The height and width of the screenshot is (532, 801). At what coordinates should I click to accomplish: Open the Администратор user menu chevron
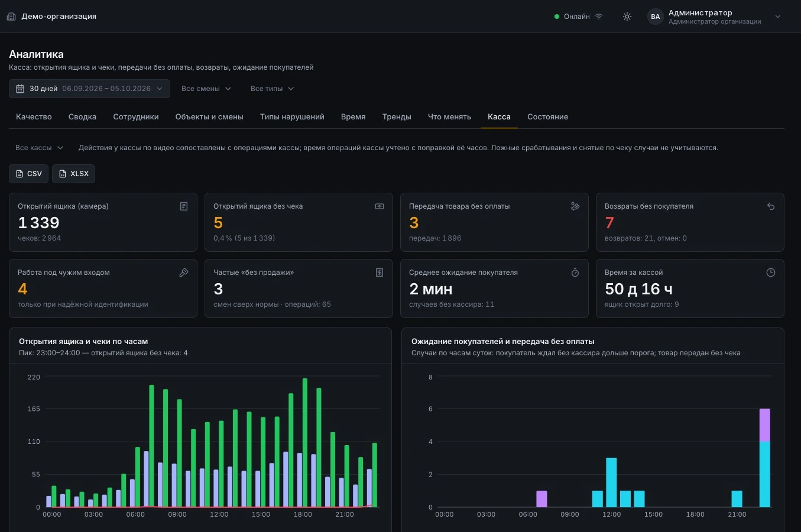pyautogui.click(x=778, y=17)
